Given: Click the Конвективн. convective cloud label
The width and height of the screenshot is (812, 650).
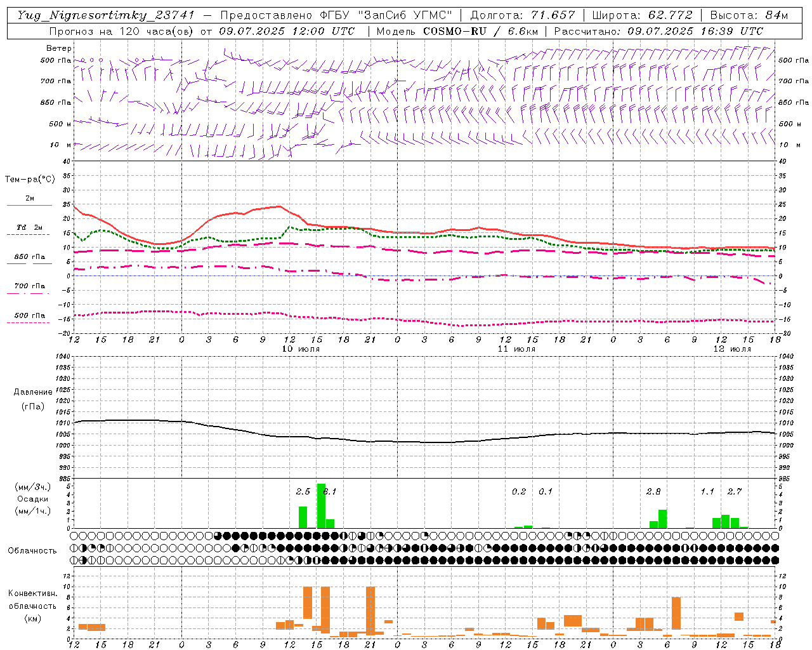Looking at the screenshot, I should click(33, 594).
